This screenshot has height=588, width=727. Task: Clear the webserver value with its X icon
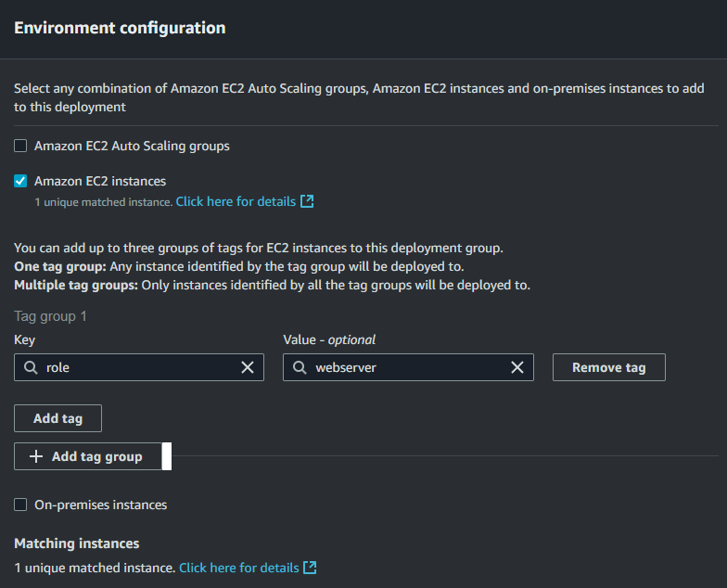(x=517, y=367)
